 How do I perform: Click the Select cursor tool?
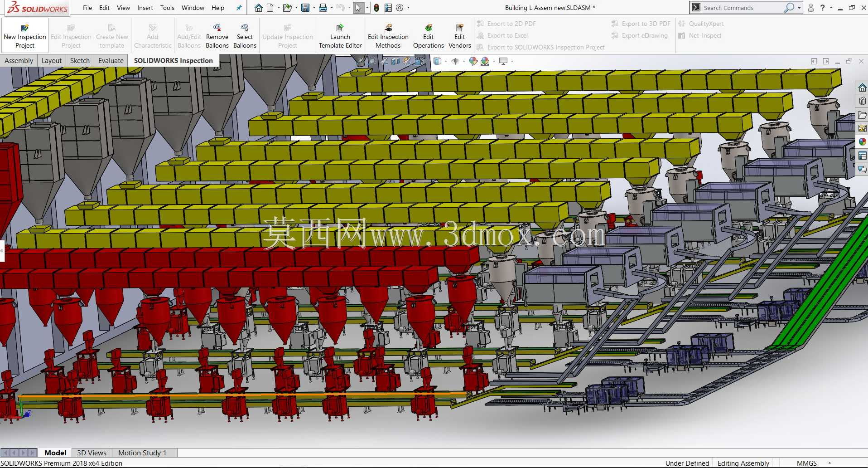[358, 8]
